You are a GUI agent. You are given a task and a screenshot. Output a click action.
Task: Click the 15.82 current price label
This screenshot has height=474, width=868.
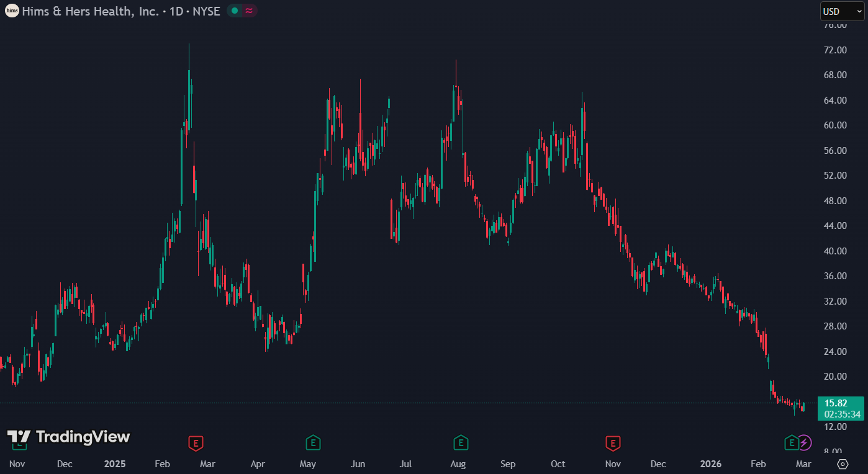836,403
